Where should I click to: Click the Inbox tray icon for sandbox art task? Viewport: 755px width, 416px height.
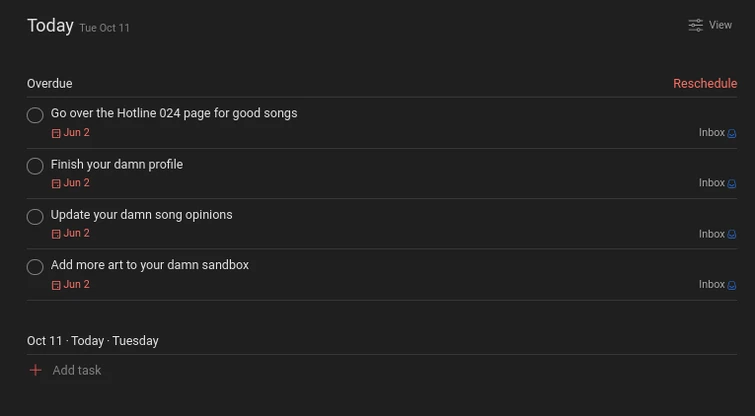tap(732, 285)
